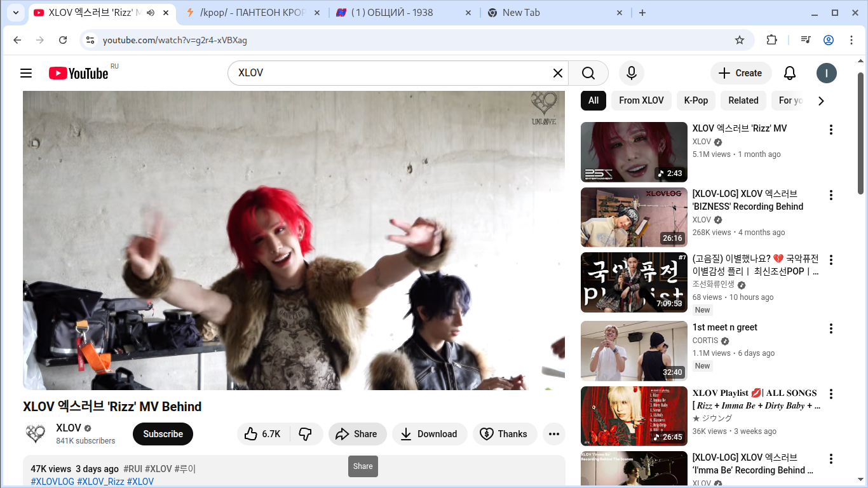868x488 pixels.
Task: Open the XLOV 'Rizz' MV thumbnail
Action: coord(634,152)
